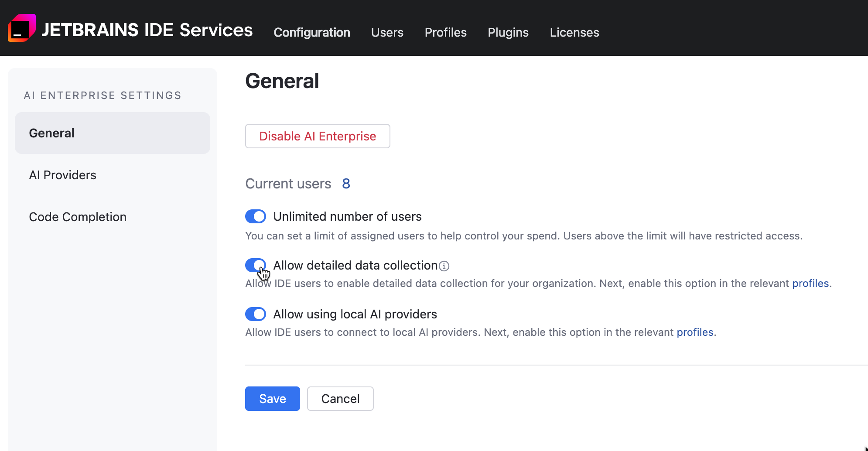The width and height of the screenshot is (868, 451).
Task: Go to the Plugins section
Action: pyautogui.click(x=508, y=32)
